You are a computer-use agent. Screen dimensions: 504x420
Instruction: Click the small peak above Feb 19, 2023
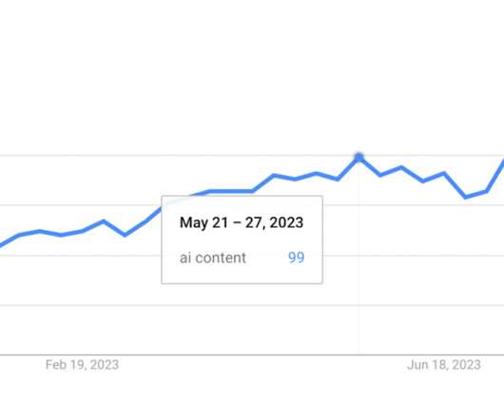(104, 221)
